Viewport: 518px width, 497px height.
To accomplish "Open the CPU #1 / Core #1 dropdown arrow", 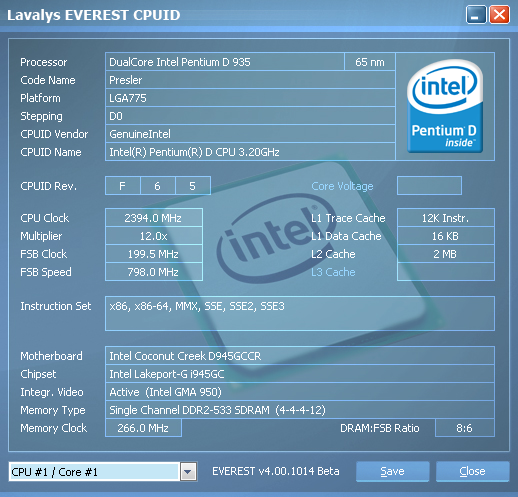I will pos(188,472).
